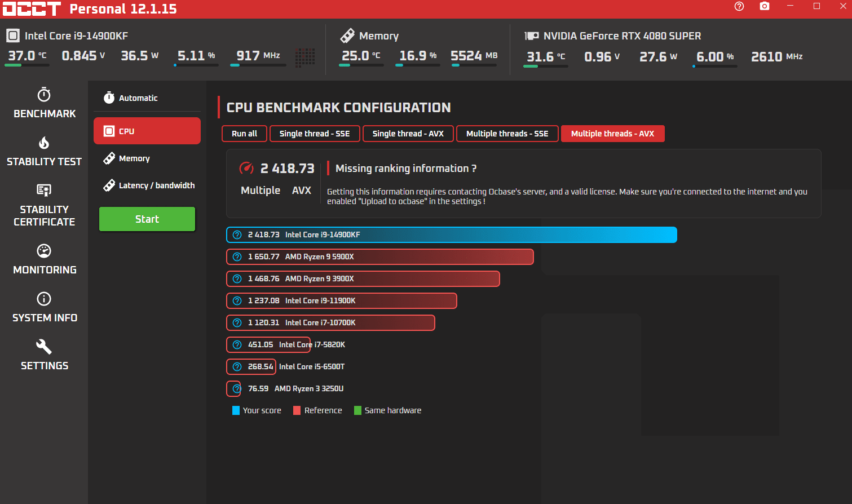Choose the Run all tab
Image resolution: width=852 pixels, height=504 pixels.
(x=244, y=134)
